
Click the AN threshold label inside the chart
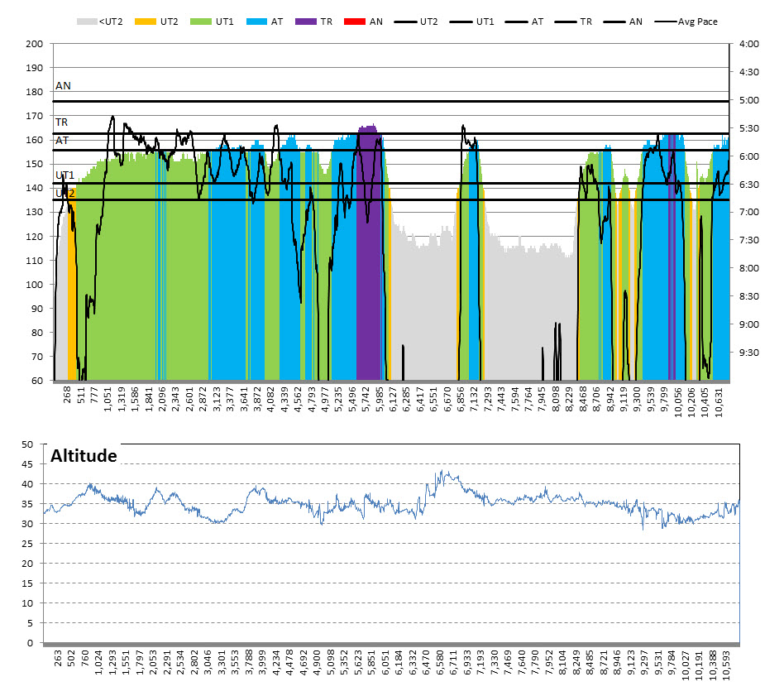point(63,85)
